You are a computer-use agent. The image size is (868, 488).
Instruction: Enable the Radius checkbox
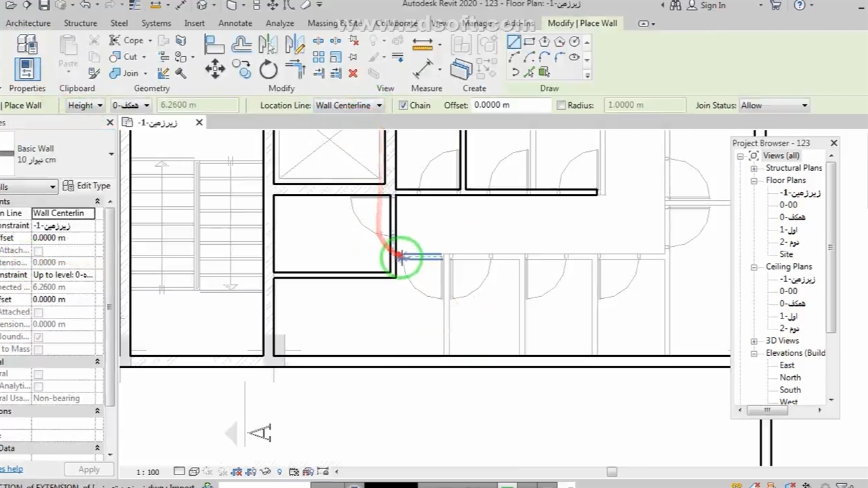(561, 106)
